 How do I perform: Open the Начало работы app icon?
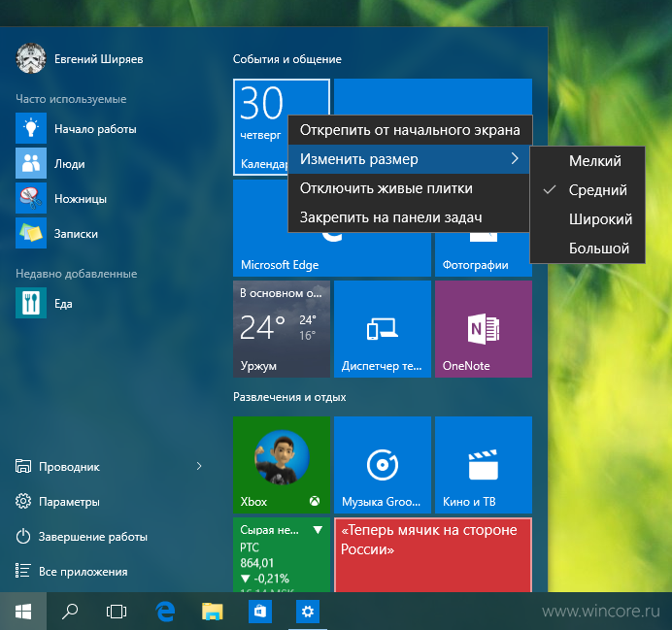point(31,128)
